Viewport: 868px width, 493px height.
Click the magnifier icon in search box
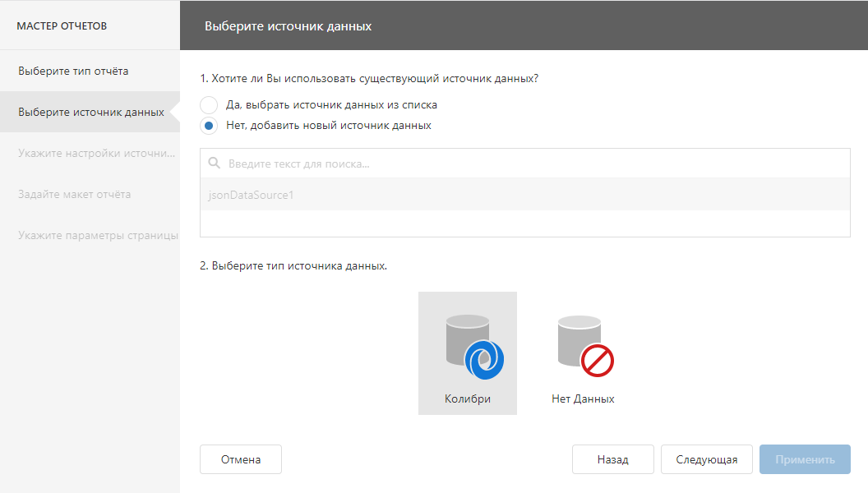click(215, 164)
